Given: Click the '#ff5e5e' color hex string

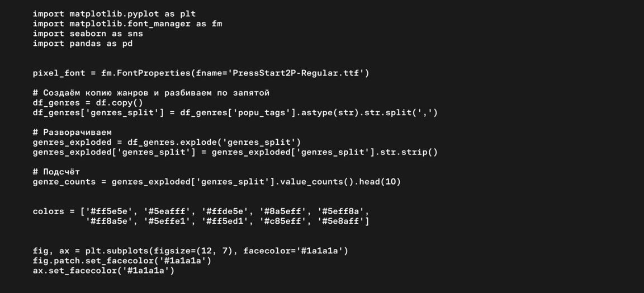Looking at the screenshot, I should (108, 211).
